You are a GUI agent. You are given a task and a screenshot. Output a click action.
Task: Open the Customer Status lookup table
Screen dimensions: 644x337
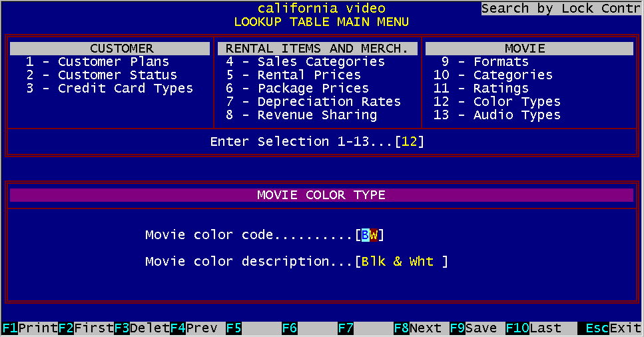pos(101,75)
